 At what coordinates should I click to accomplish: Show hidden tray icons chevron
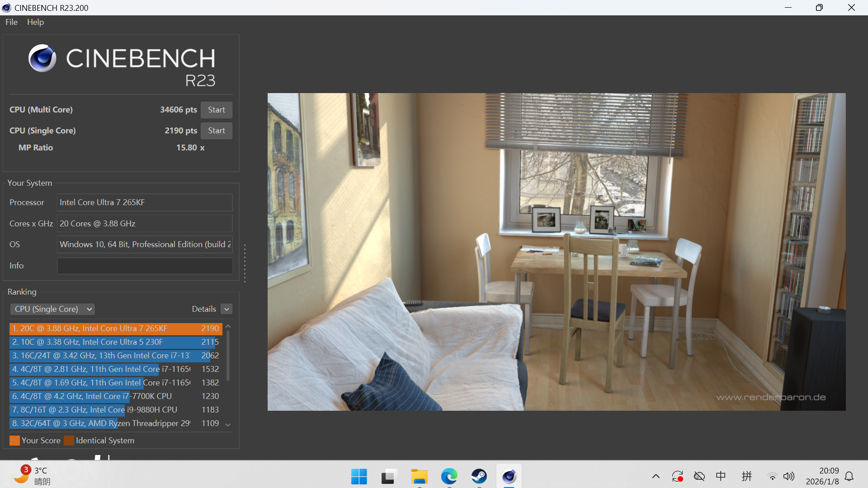coord(656,476)
